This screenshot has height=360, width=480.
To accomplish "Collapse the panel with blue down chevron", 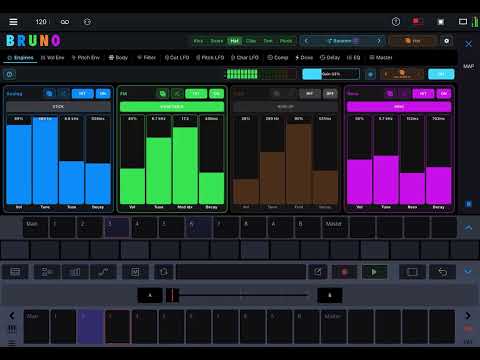I will [x=468, y=271].
